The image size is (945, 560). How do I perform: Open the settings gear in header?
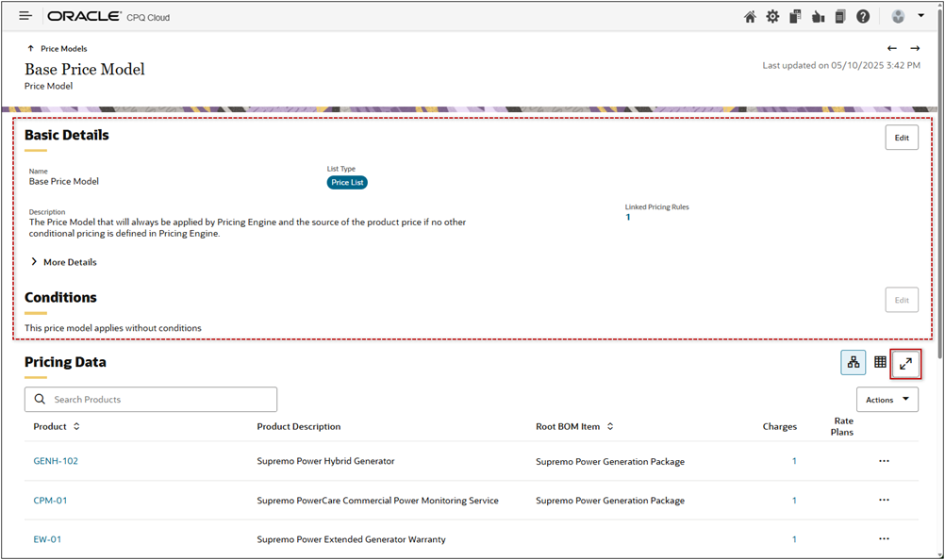click(x=772, y=17)
